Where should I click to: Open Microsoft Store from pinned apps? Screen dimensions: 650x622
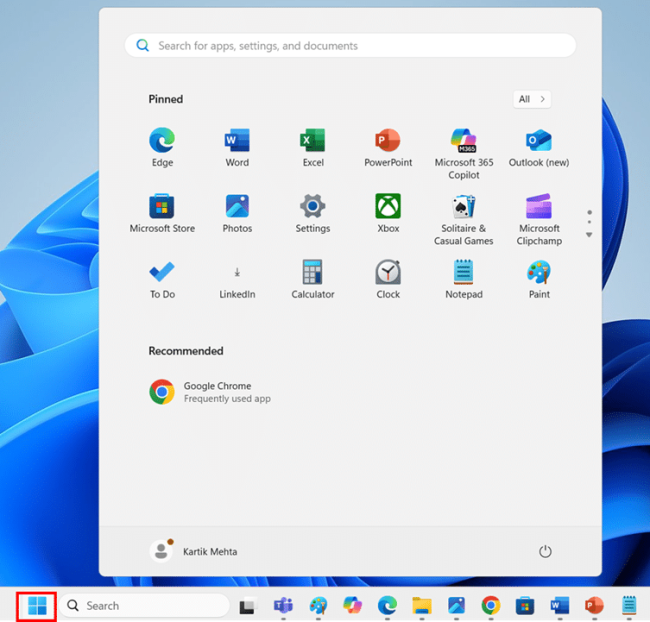click(x=162, y=213)
